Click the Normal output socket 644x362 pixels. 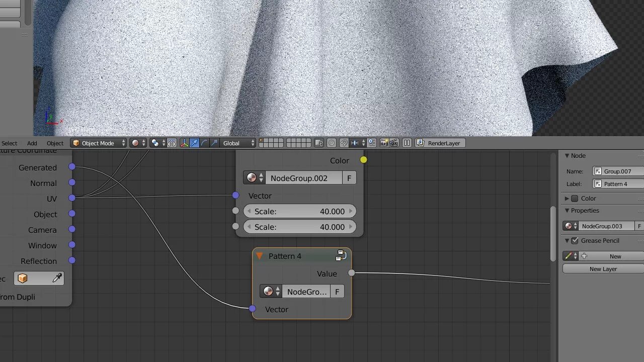point(72,183)
